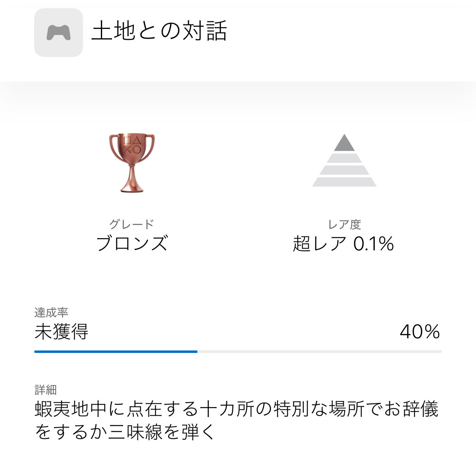
Task: Click the 詳細 section label
Action: point(46,390)
